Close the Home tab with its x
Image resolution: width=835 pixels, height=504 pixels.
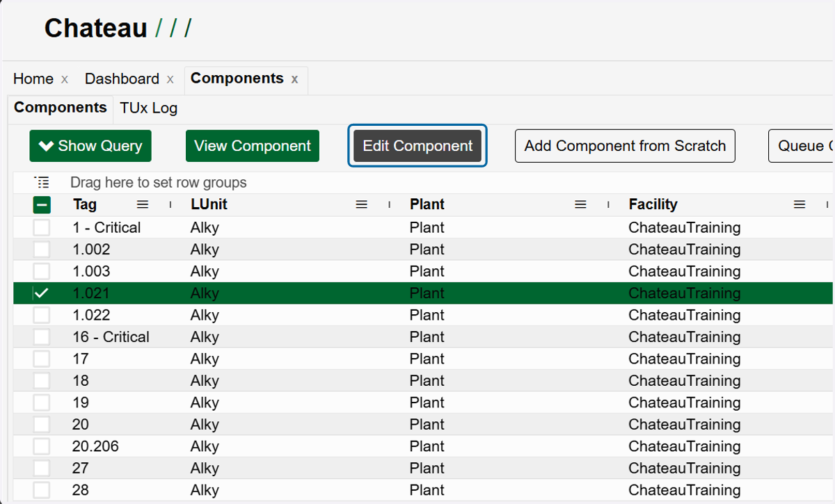[65, 79]
